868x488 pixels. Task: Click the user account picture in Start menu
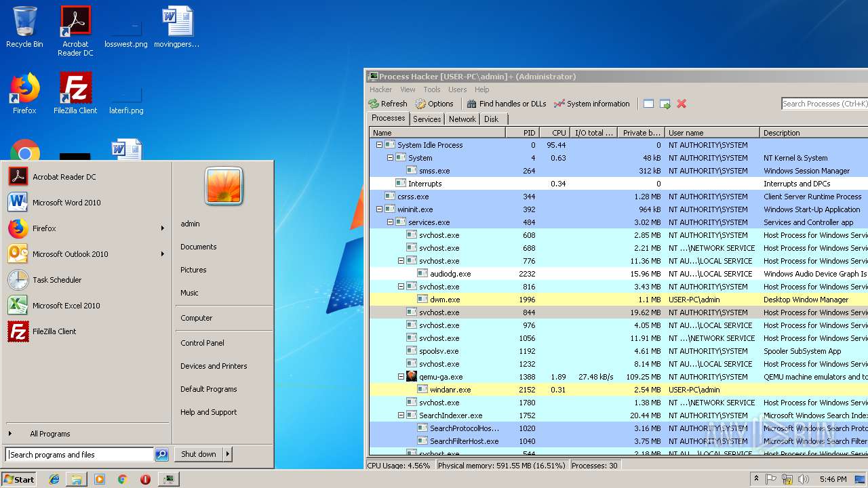click(224, 186)
